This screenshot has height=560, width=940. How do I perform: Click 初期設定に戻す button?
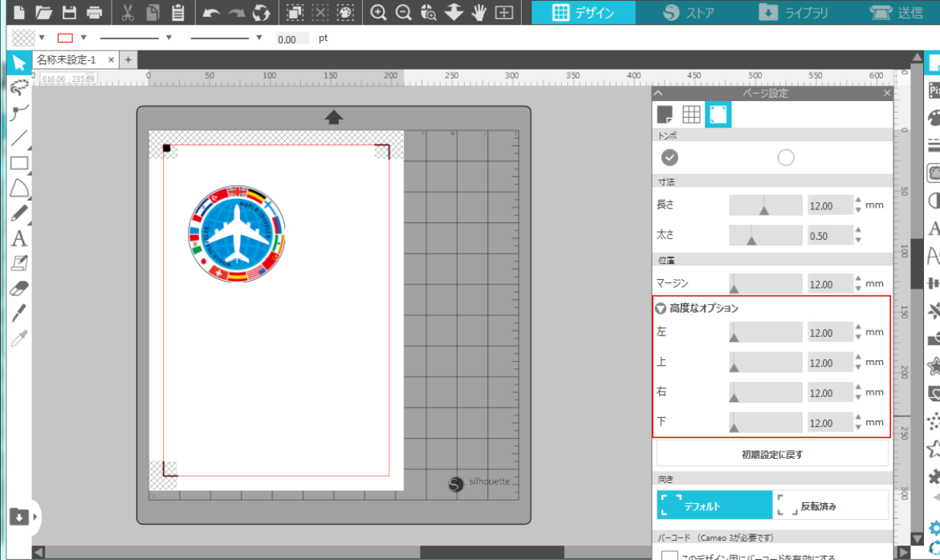(x=772, y=454)
